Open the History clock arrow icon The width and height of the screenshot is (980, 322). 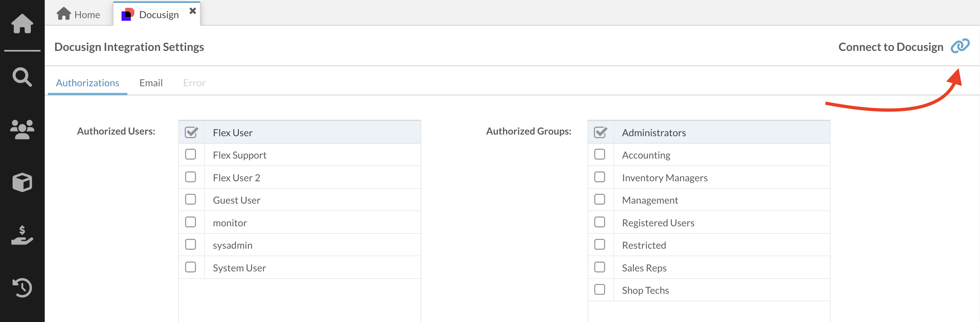click(22, 288)
